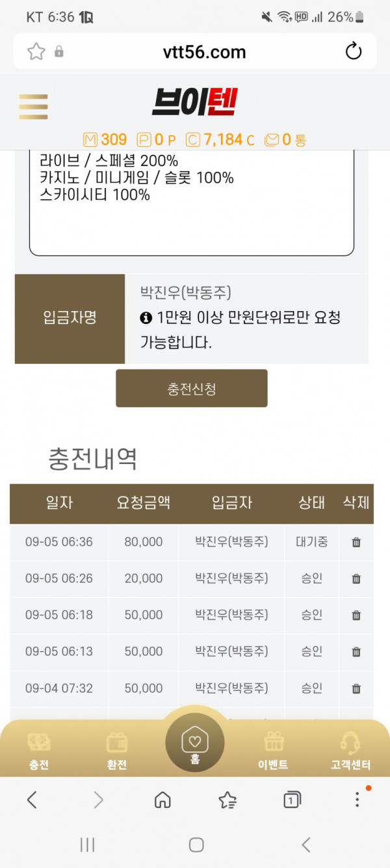Viewport: 390px width, 868px height.
Task: Open the message inbox showing 0 통
Action: click(x=285, y=139)
